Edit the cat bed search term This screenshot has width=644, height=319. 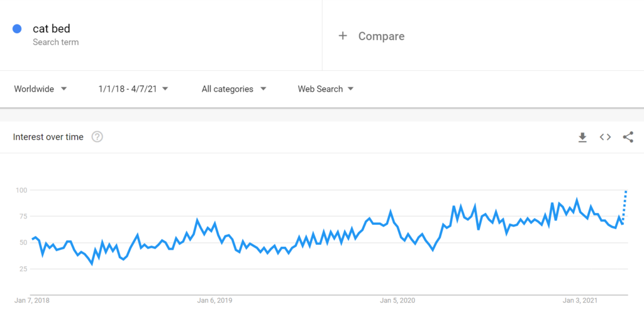coord(52,28)
